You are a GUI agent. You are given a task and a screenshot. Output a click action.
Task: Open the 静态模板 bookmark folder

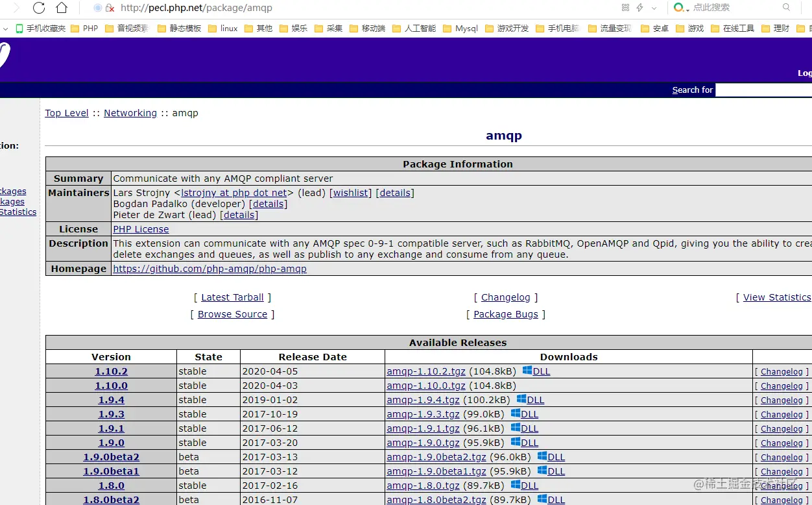180,29
